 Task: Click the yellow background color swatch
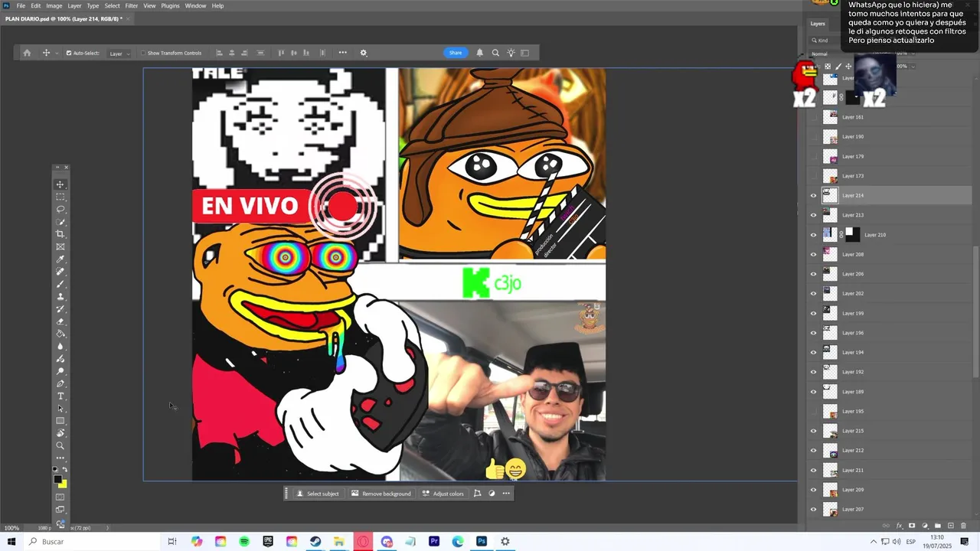63,484
